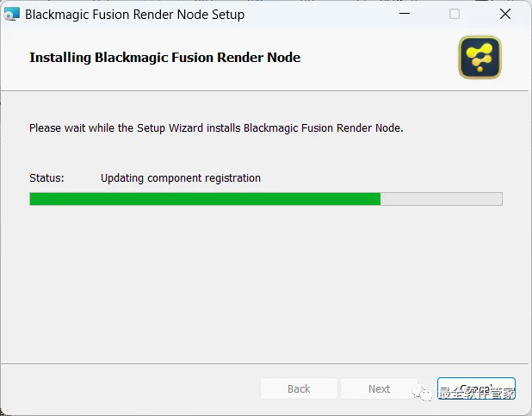
Task: Select the "Updating component registration" status text
Action: coord(181,178)
